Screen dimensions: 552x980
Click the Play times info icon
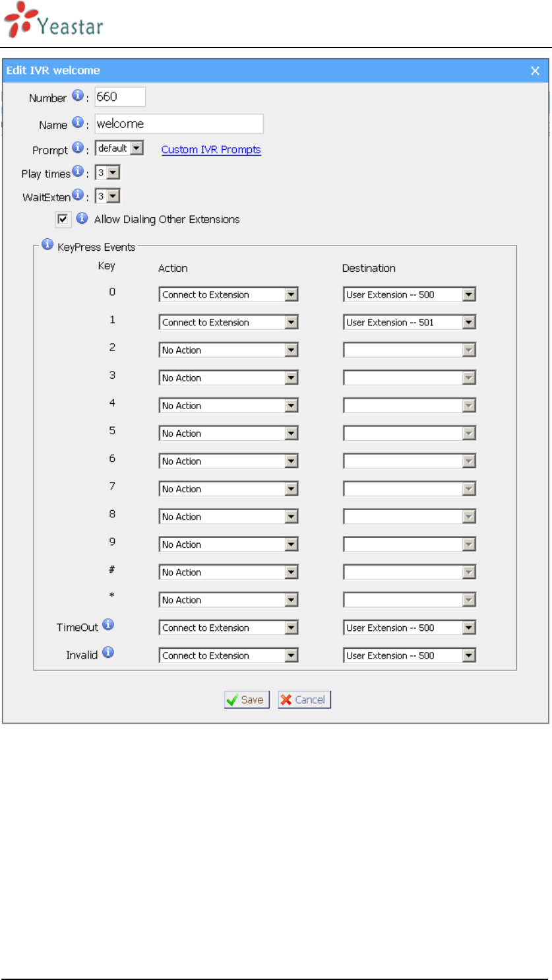[78, 172]
